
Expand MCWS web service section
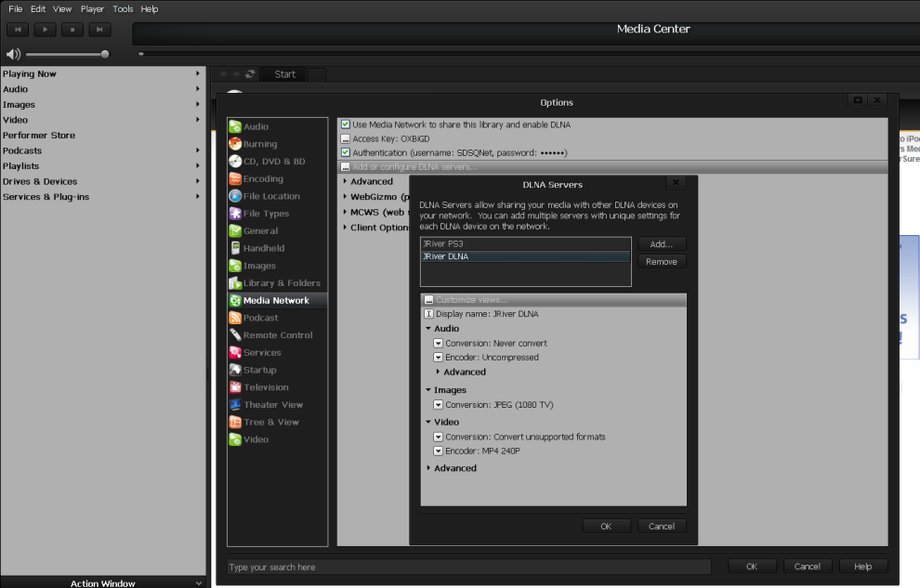tap(345, 212)
